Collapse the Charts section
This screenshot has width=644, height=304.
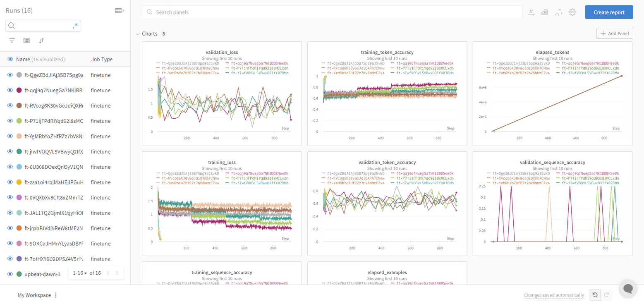click(x=138, y=34)
